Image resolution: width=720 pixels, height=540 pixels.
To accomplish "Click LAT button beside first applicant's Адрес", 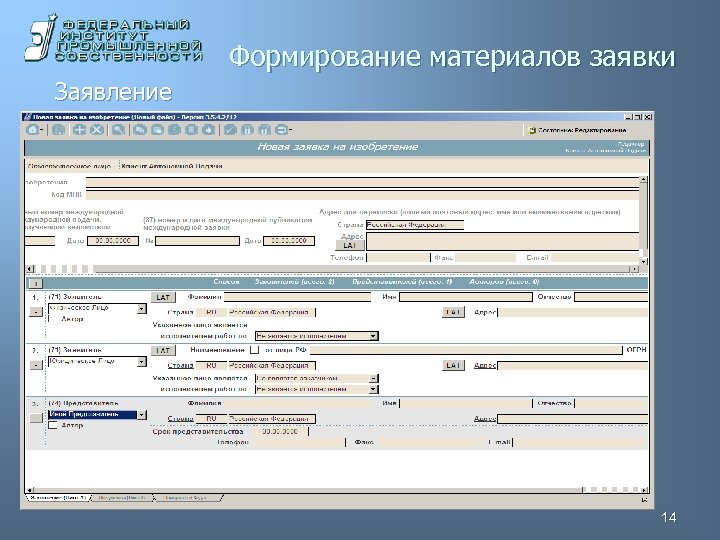I will pos(453,312).
